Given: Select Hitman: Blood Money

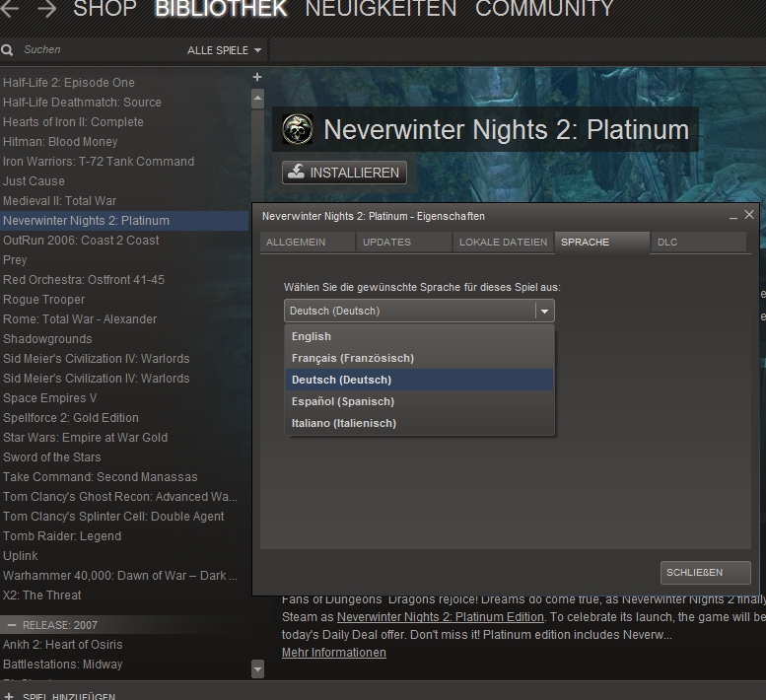Looking at the screenshot, I should [x=124, y=142].
